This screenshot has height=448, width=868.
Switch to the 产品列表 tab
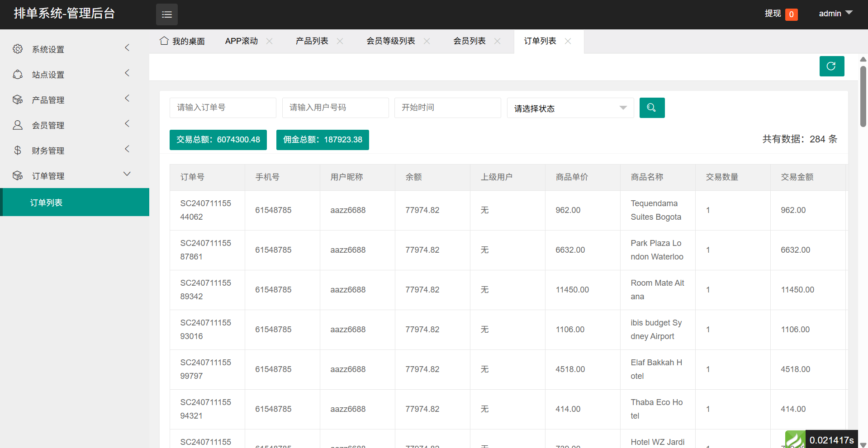pyautogui.click(x=312, y=41)
